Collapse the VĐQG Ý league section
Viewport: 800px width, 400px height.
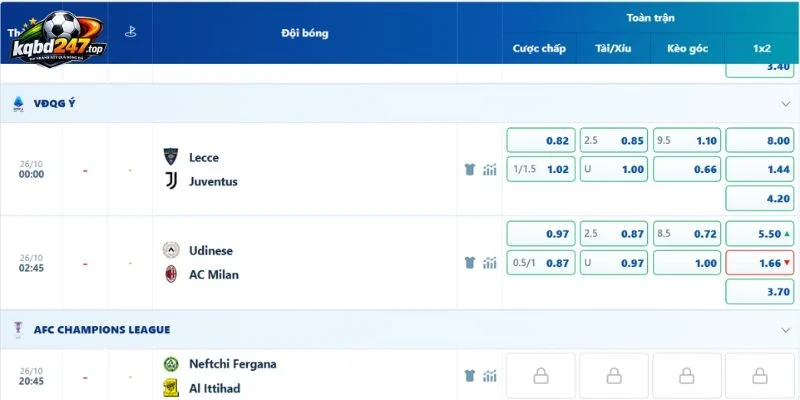[x=786, y=104]
